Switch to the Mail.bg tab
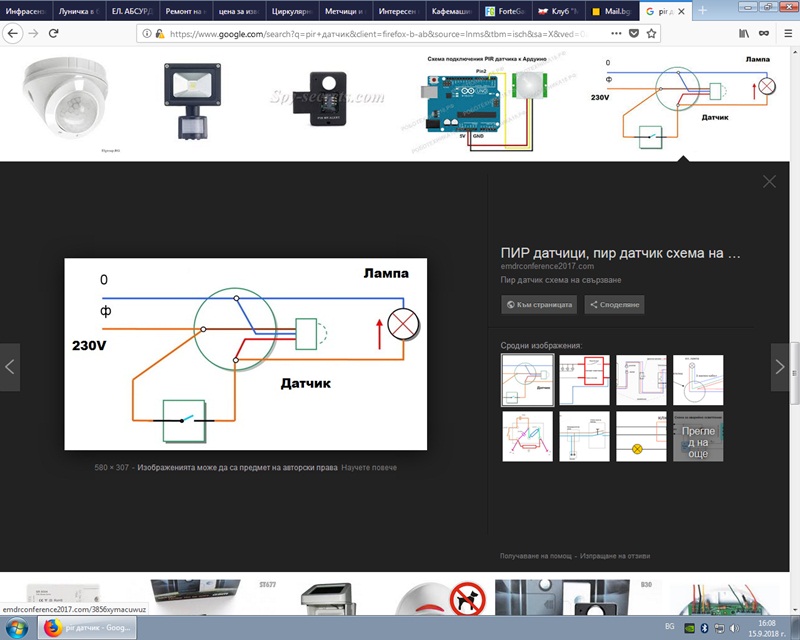 pyautogui.click(x=608, y=11)
